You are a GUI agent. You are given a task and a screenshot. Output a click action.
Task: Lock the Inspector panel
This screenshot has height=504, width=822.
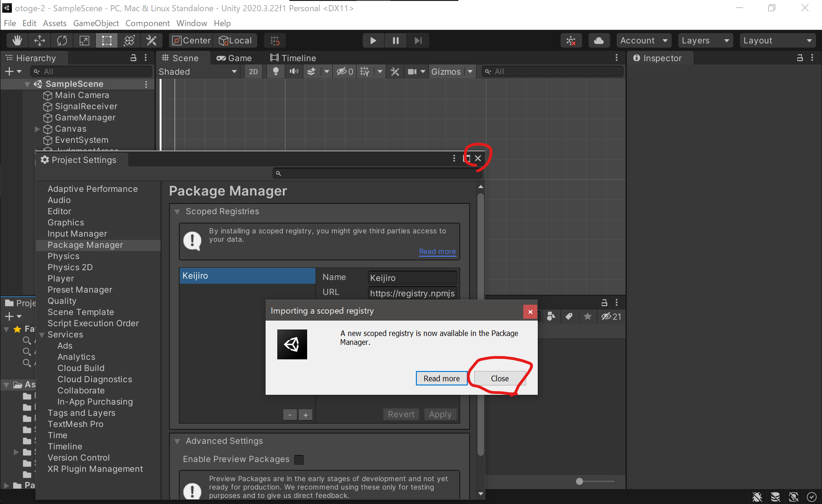(x=800, y=58)
